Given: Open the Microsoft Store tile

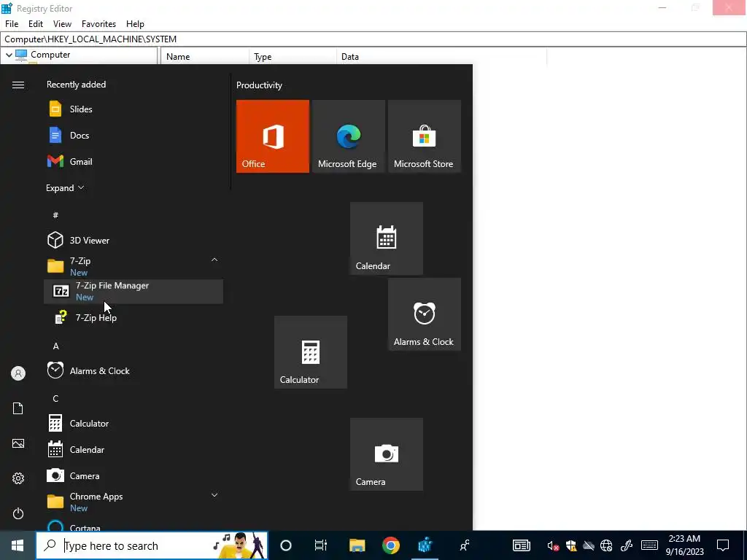Looking at the screenshot, I should 425,136.
